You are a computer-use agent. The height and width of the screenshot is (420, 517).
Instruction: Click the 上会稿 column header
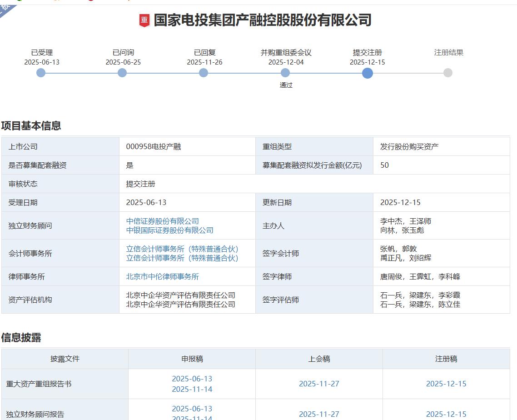coord(319,359)
